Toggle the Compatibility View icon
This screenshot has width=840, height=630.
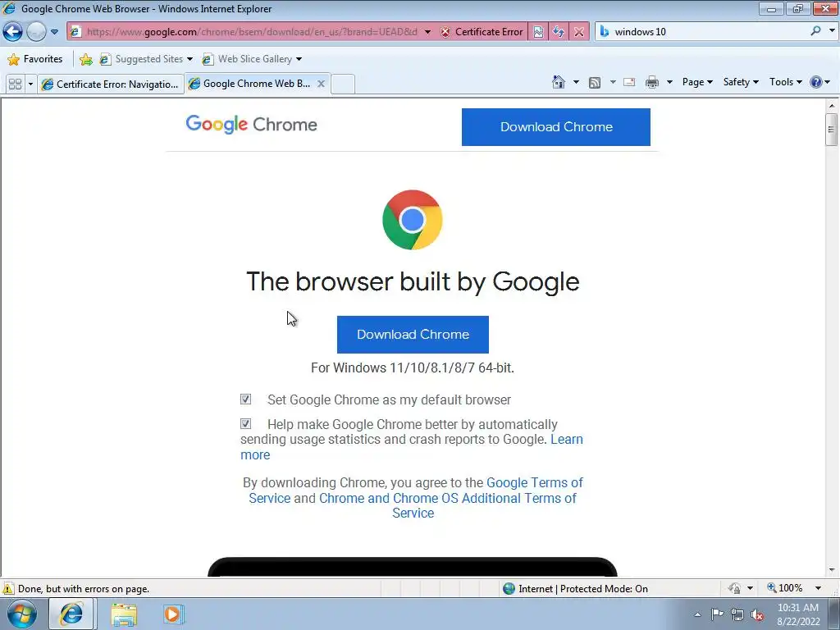(x=538, y=32)
